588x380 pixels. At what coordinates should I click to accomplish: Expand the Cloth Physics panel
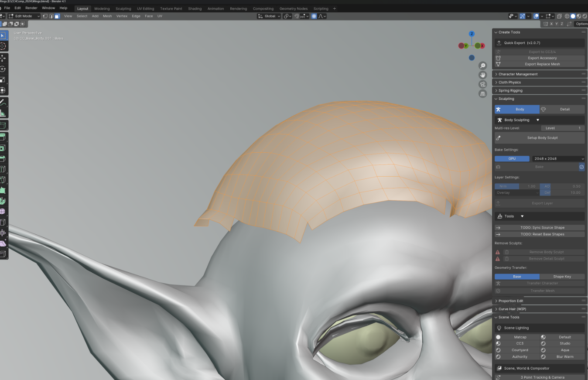click(x=540, y=82)
